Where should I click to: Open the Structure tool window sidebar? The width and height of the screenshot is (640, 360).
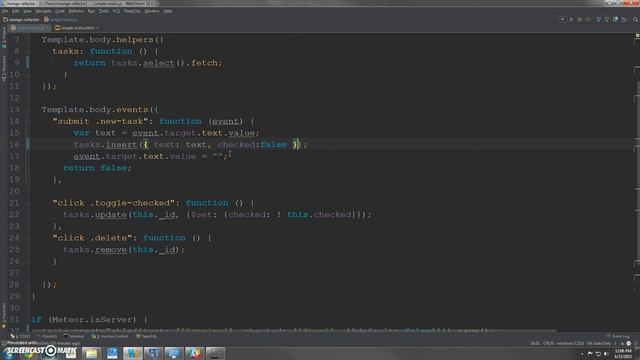[4, 68]
